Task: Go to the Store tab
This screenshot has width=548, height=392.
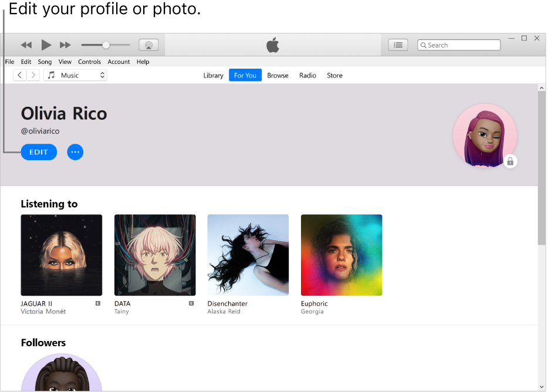Action: pyautogui.click(x=334, y=75)
